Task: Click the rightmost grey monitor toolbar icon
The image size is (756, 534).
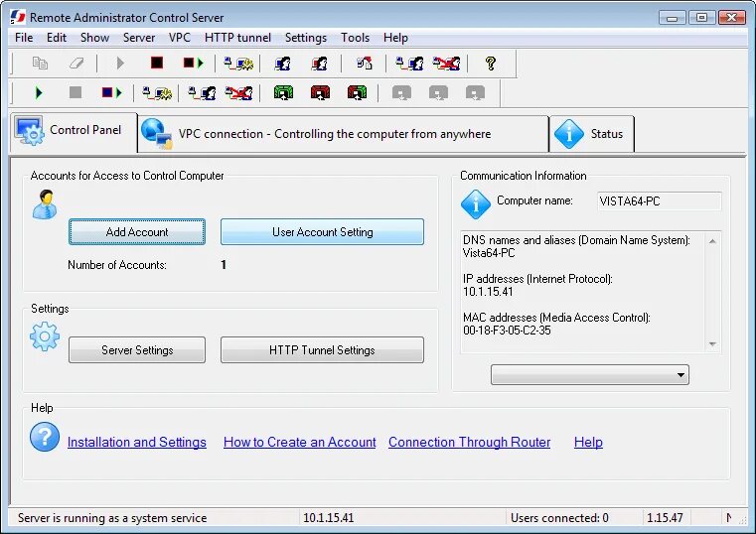Action: 475,92
